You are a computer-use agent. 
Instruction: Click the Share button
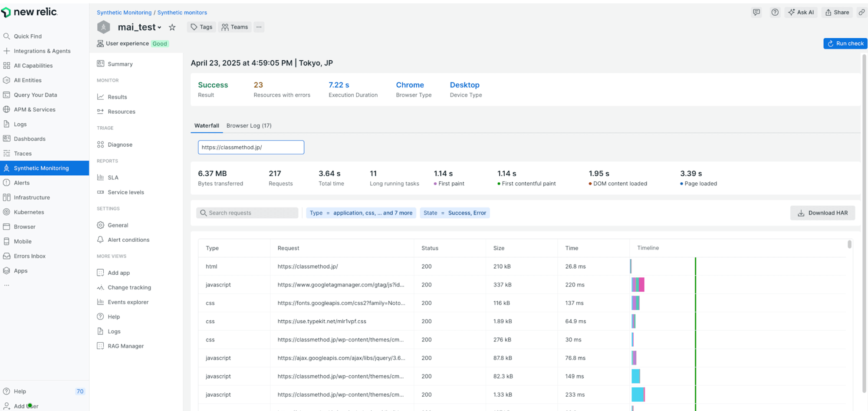pyautogui.click(x=837, y=12)
